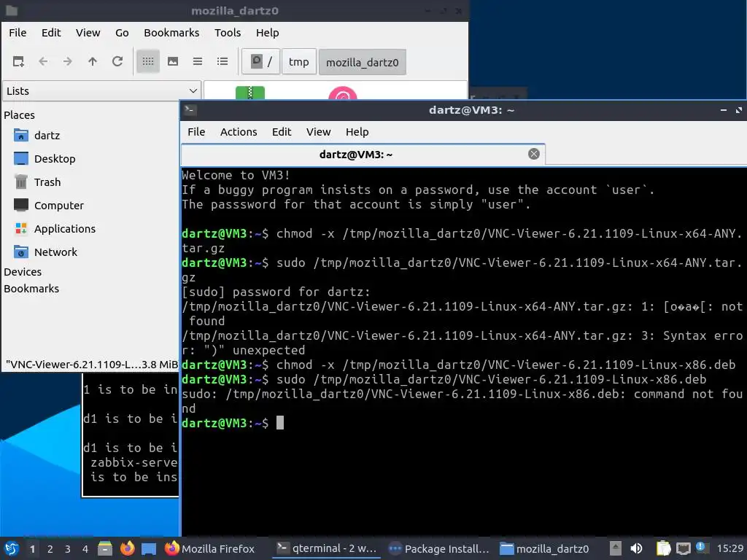Click Devices section header
The height and width of the screenshot is (560, 747).
pyautogui.click(x=23, y=272)
